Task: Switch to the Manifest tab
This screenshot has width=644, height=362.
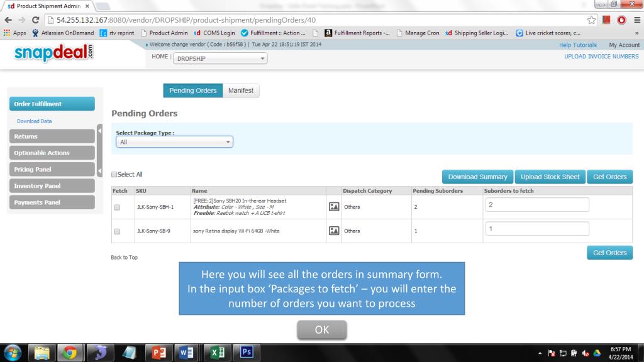Action: [241, 90]
